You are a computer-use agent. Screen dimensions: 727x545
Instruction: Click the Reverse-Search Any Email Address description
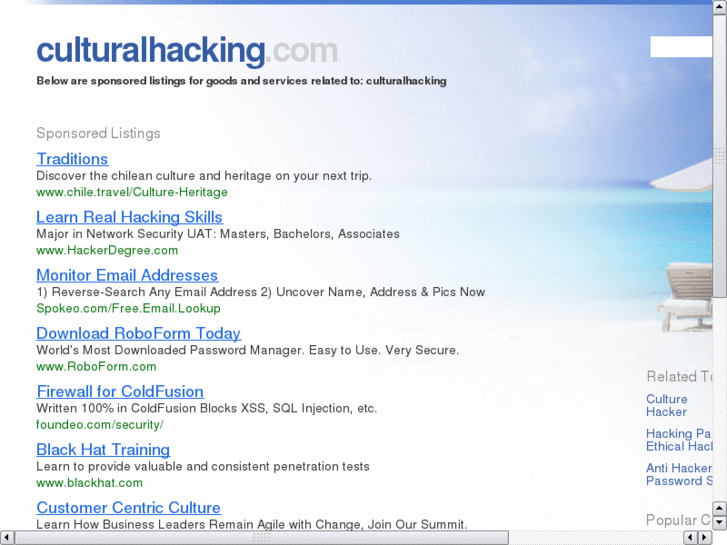click(261, 292)
